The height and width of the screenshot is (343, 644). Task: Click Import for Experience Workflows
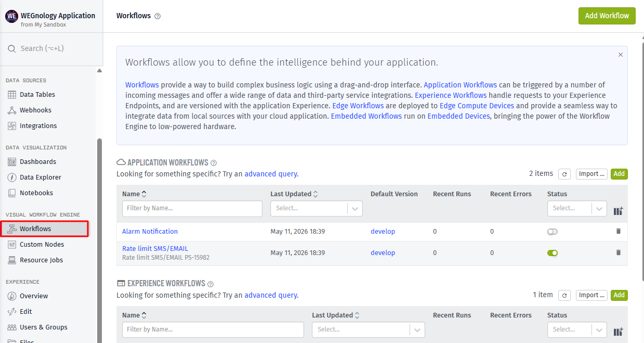[x=592, y=295]
